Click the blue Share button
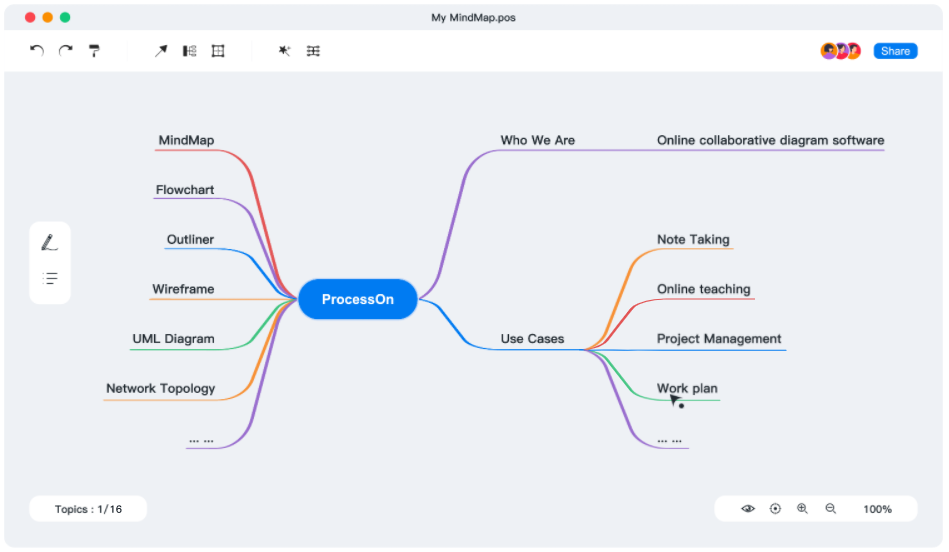Image resolution: width=949 pixels, height=552 pixels. tap(895, 51)
